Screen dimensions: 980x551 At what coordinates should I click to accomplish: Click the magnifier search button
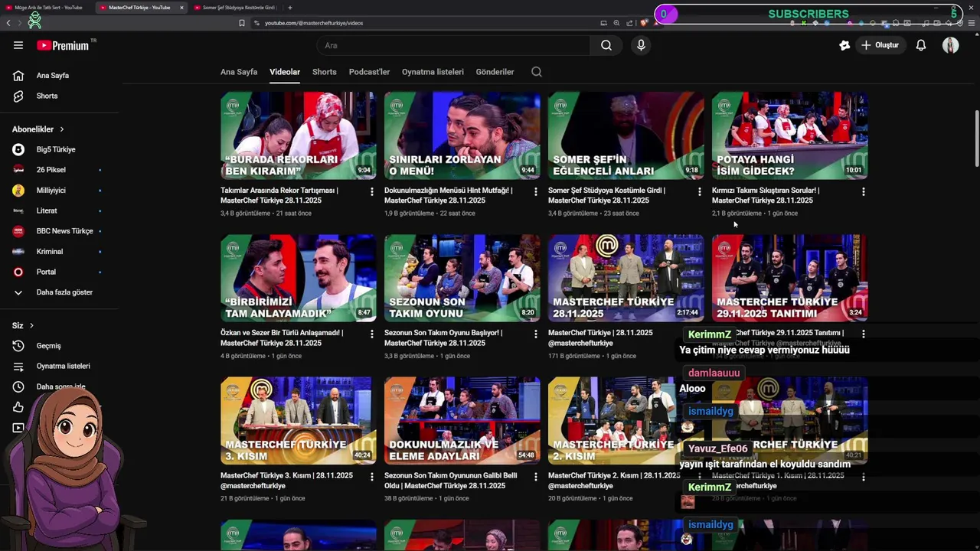606,45
